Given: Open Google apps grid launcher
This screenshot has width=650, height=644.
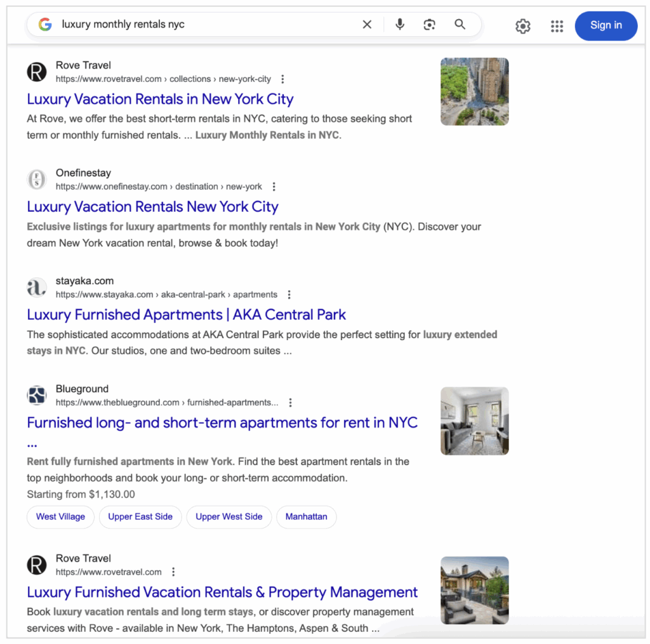Looking at the screenshot, I should [557, 26].
